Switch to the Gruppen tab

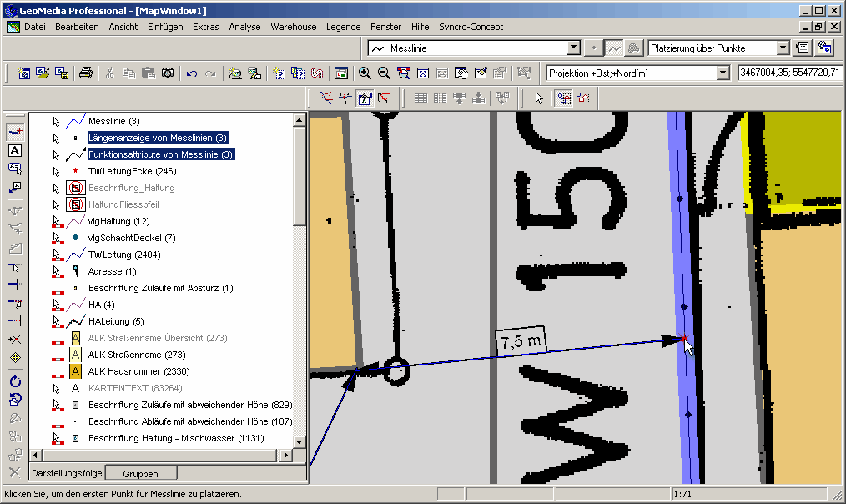(x=140, y=473)
